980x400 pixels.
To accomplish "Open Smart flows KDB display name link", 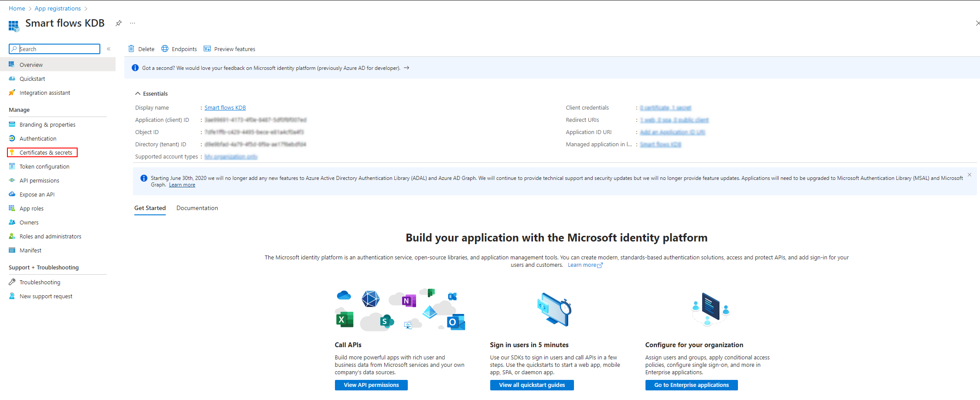I will [x=225, y=108].
